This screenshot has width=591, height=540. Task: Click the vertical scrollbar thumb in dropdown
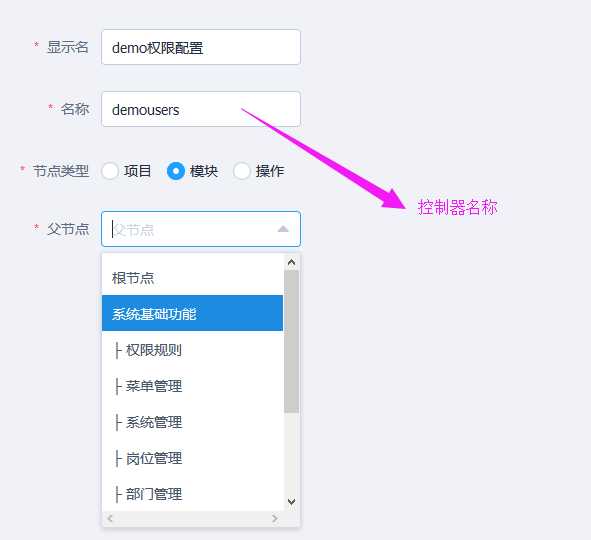click(x=291, y=342)
